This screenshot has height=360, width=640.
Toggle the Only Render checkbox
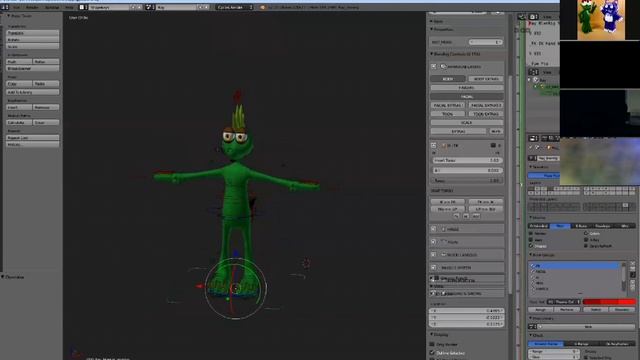pos(433,344)
